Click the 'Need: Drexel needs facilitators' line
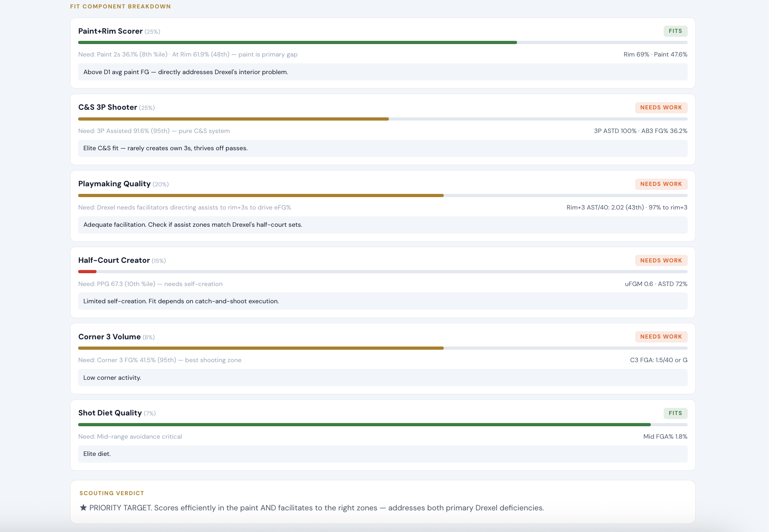 [x=185, y=208]
